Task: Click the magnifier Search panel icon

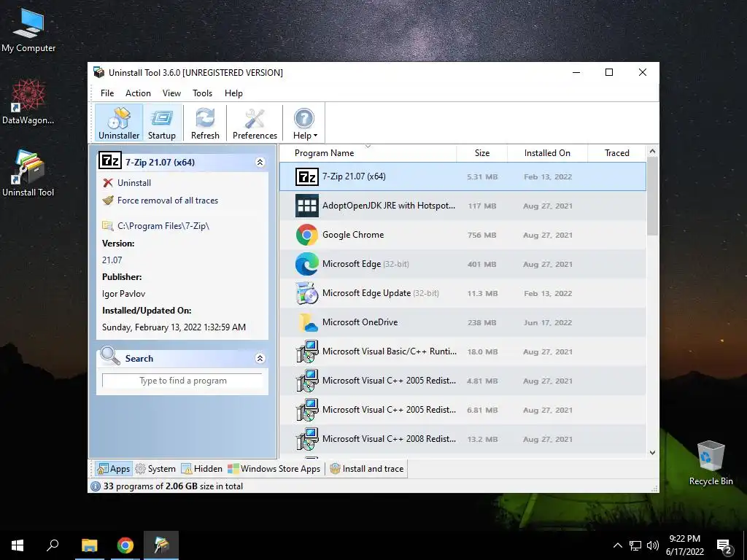Action: click(110, 356)
